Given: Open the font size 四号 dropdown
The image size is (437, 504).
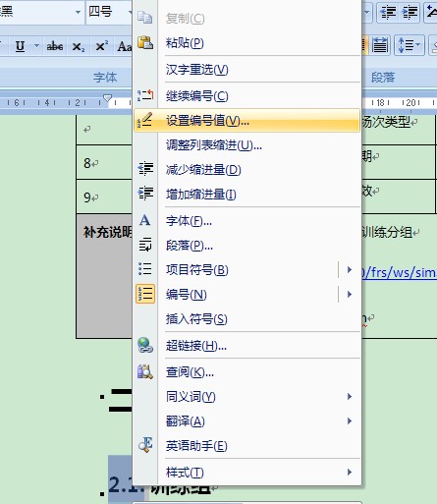Looking at the screenshot, I should click(x=130, y=12).
